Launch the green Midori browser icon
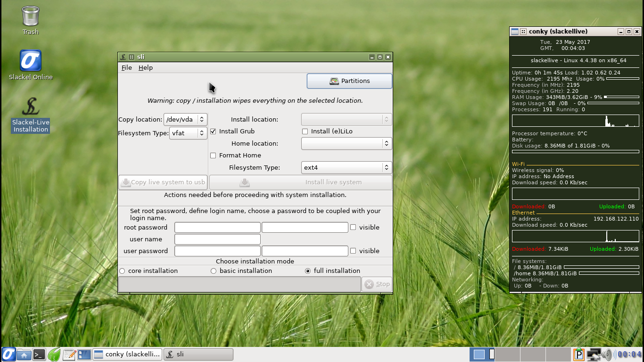This screenshot has height=362, width=644. point(54,354)
